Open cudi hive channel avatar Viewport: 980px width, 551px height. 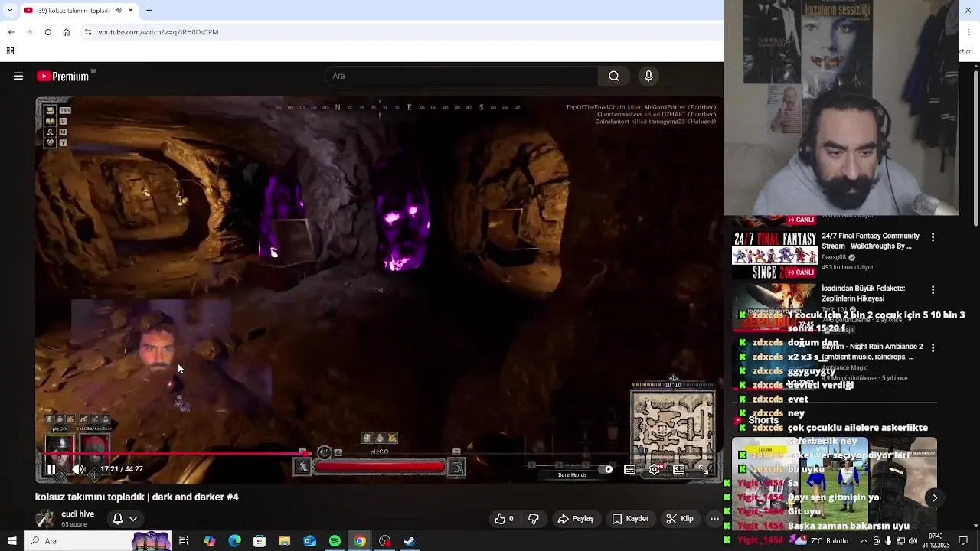point(45,518)
